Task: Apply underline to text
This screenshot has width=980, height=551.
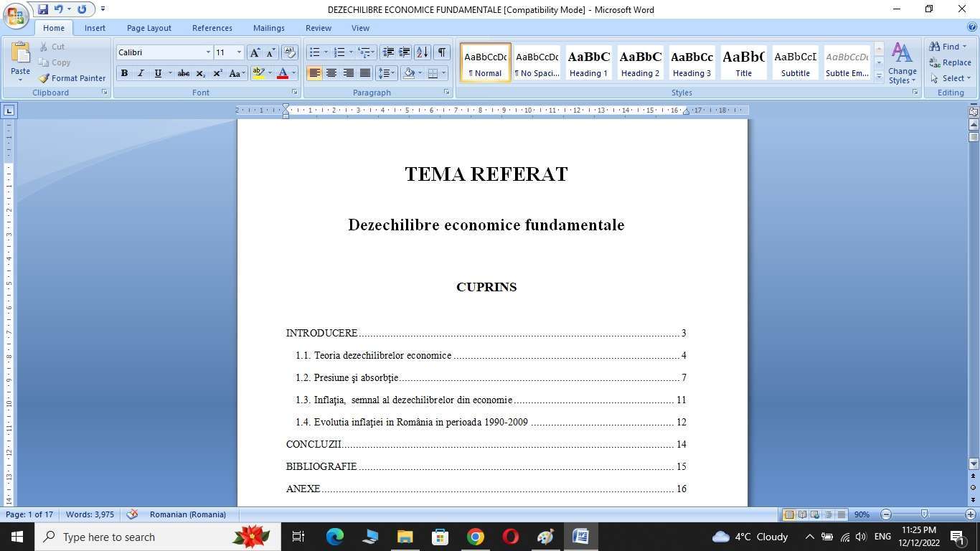Action: pyautogui.click(x=156, y=73)
